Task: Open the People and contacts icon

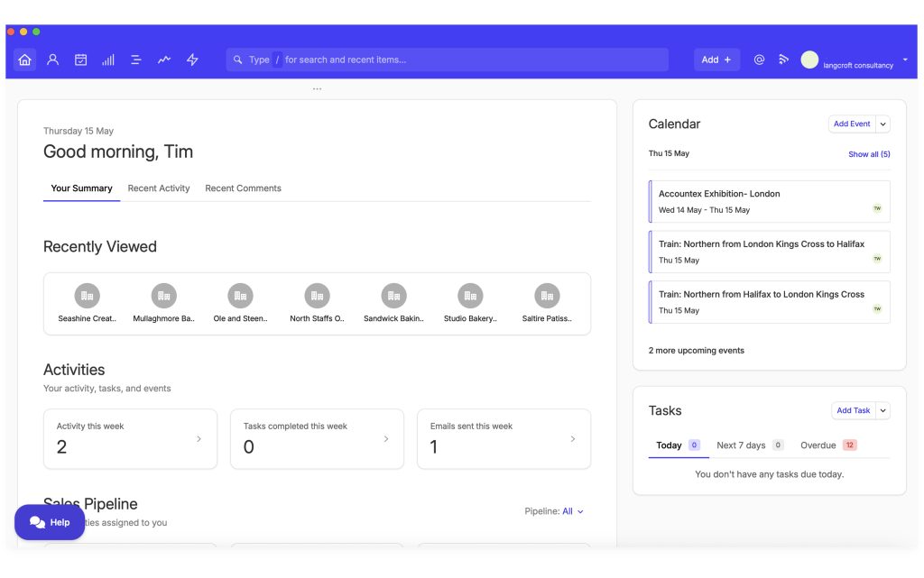Action: click(52, 60)
